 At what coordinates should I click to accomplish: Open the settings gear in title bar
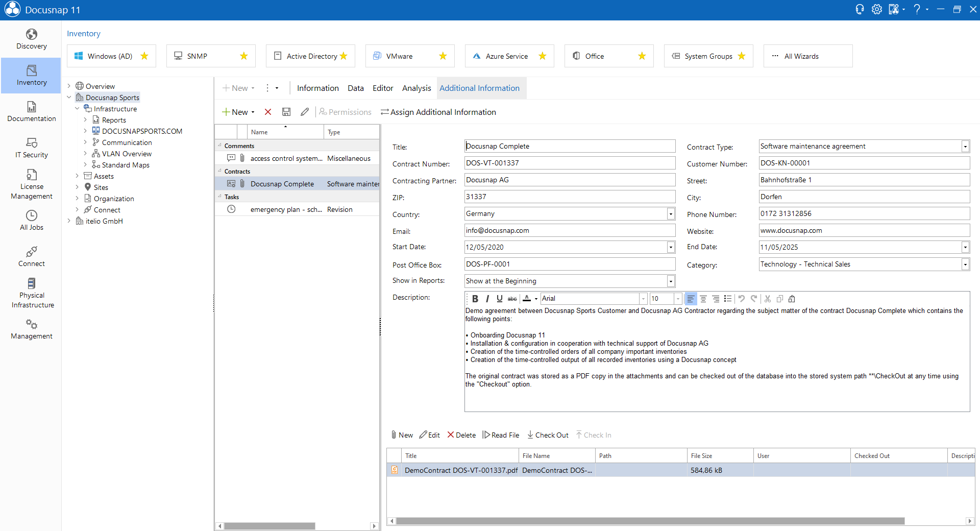point(877,9)
